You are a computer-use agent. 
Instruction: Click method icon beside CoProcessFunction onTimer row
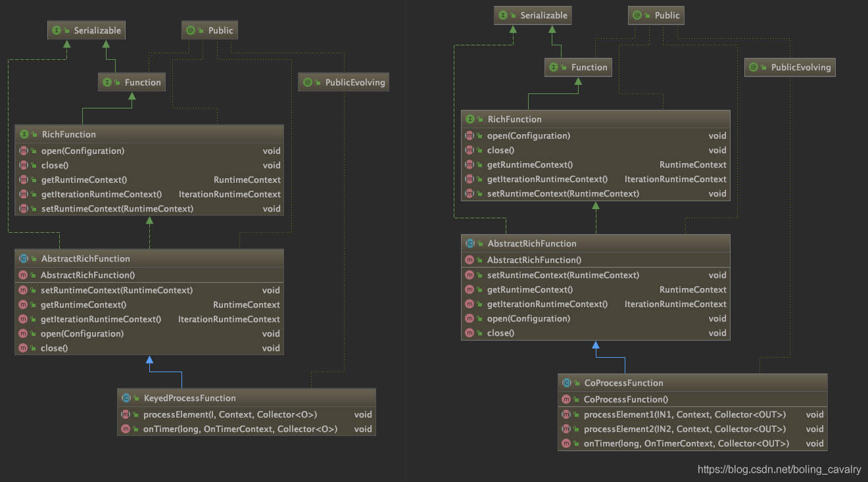[x=566, y=443]
